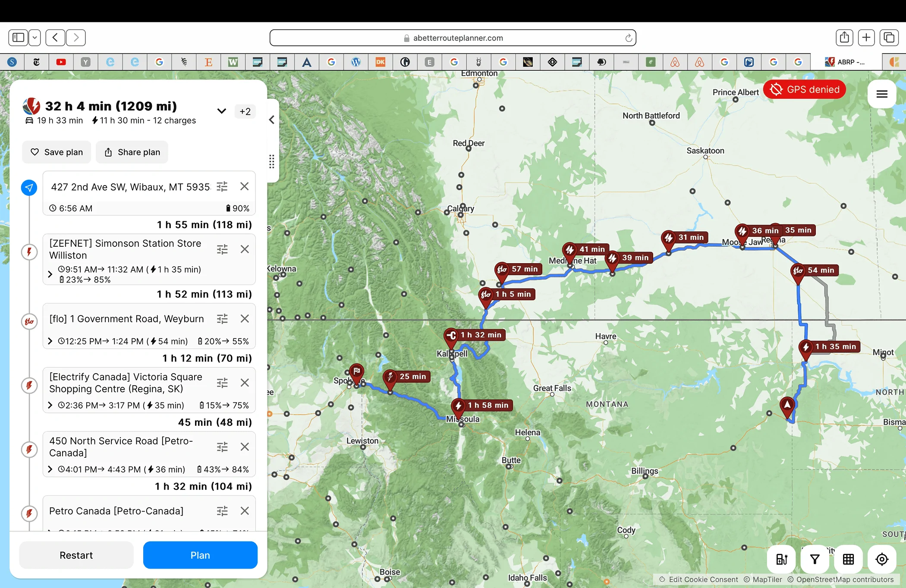The width and height of the screenshot is (906, 588).
Task: Go back in Safari
Action: coord(55,38)
